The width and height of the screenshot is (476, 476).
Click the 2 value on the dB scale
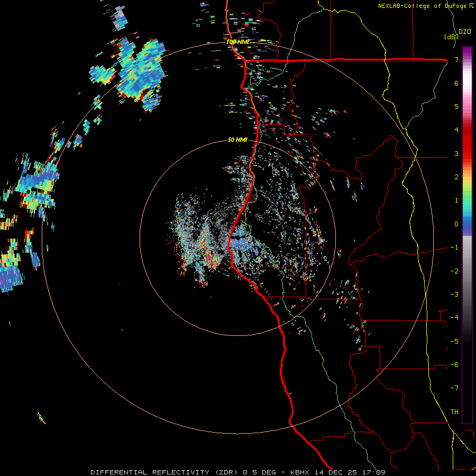(456, 177)
